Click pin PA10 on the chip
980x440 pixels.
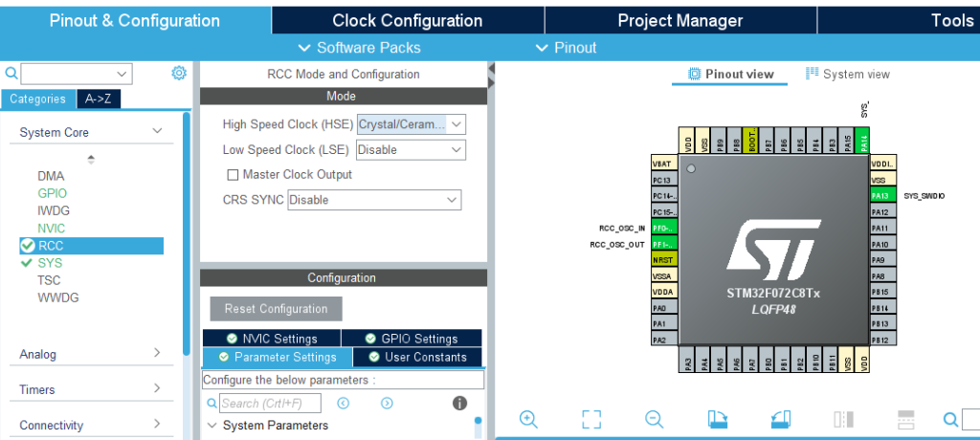click(x=883, y=244)
